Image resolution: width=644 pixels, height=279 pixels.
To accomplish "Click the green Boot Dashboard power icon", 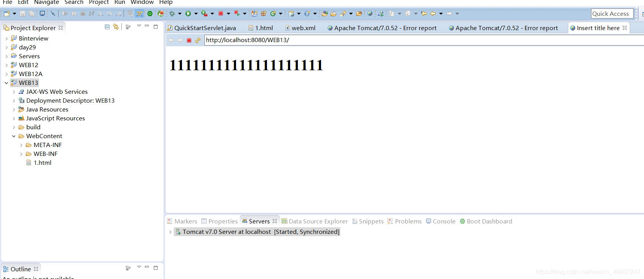I will 150,14.
